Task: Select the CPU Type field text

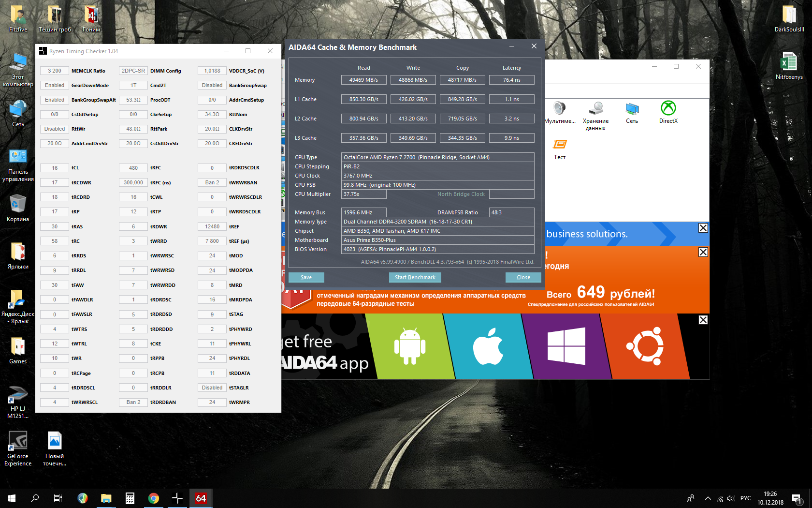Action: click(438, 157)
